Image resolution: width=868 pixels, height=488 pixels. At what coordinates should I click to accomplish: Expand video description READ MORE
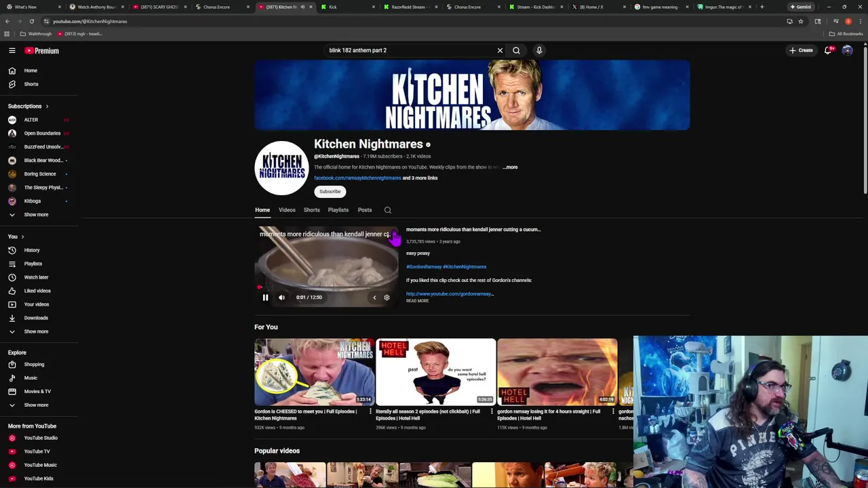(x=417, y=301)
